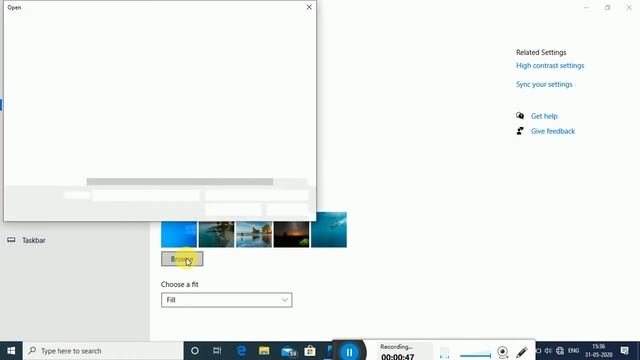Viewport: 640px width, 360px height.
Task: Close the Open dialog
Action: click(x=309, y=7)
